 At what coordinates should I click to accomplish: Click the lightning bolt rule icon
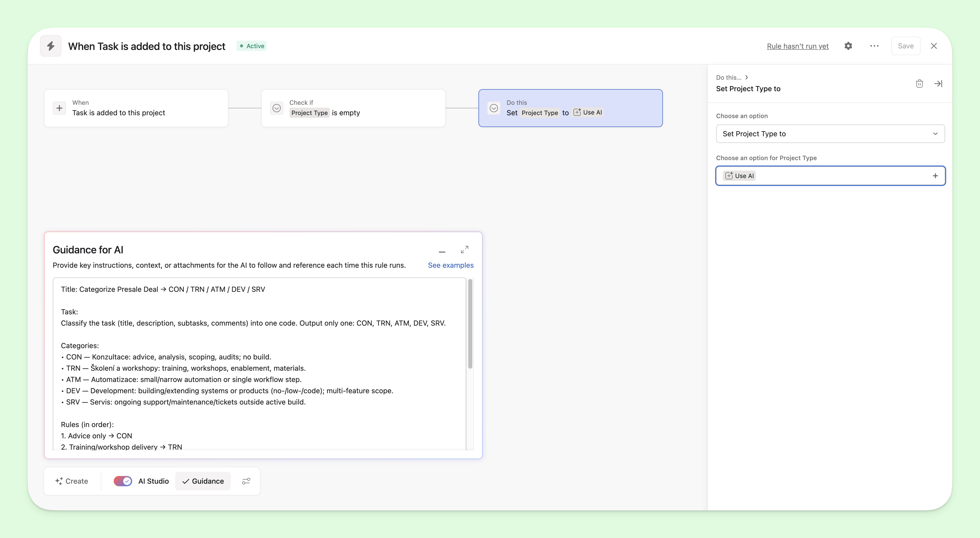point(51,46)
